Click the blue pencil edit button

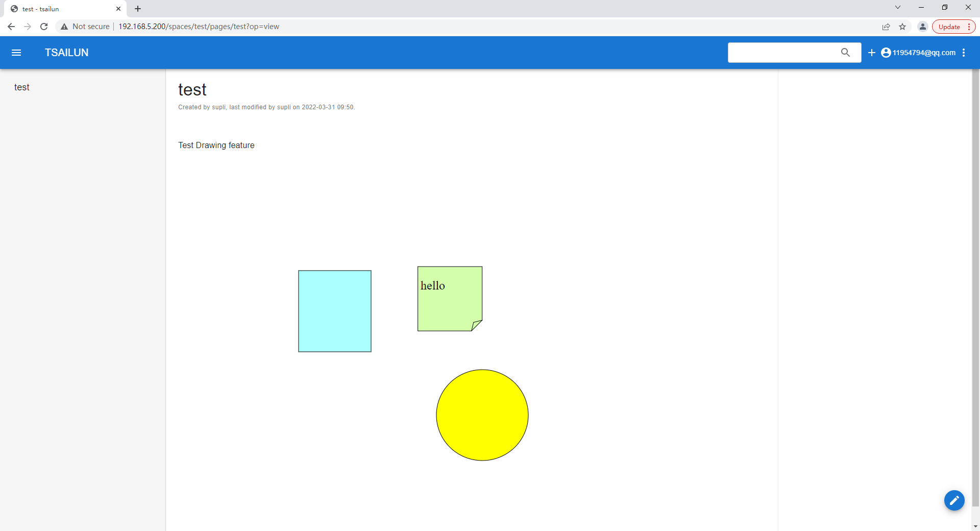[x=954, y=500]
